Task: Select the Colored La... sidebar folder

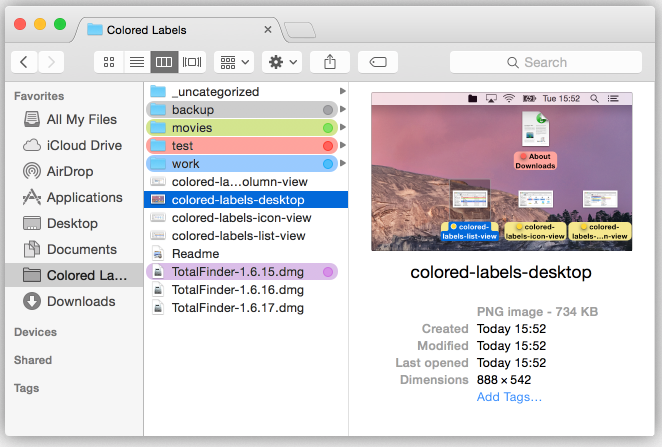Action: point(74,275)
